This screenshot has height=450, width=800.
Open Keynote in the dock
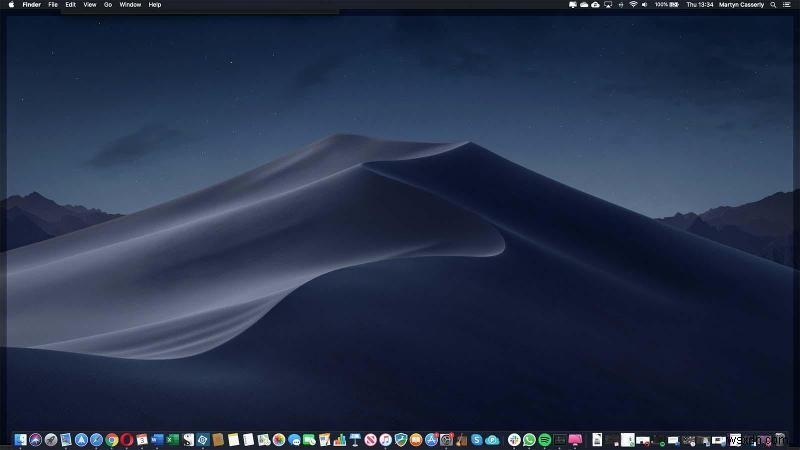(355, 440)
